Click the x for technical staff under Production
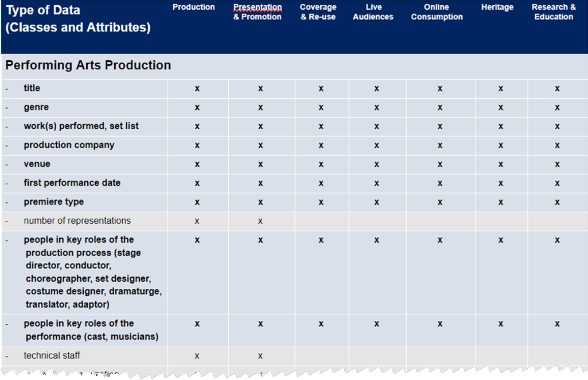 tap(197, 355)
